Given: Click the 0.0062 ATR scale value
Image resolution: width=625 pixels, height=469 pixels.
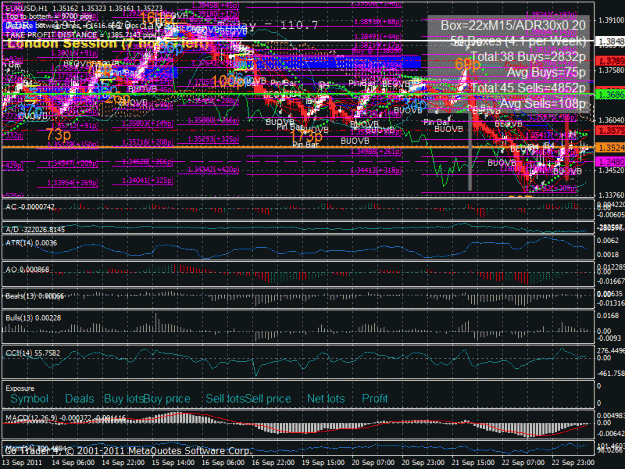Looking at the screenshot, I should point(608,241).
